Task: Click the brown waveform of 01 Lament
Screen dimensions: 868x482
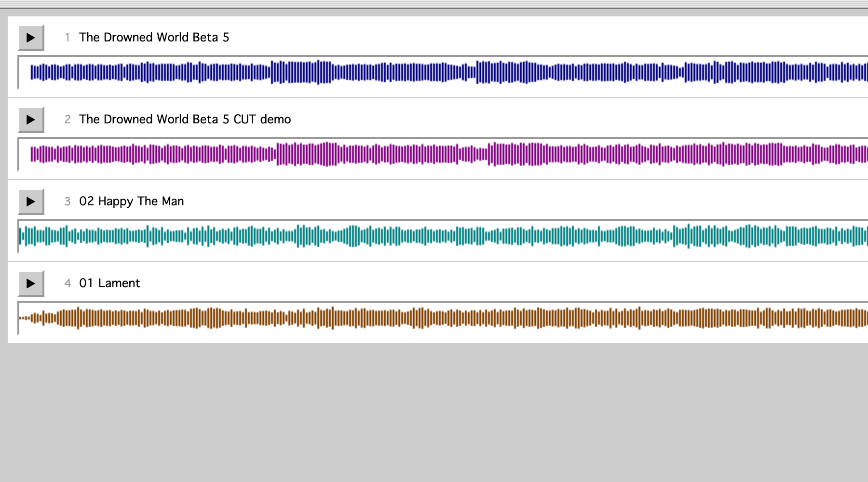Action: [443, 318]
